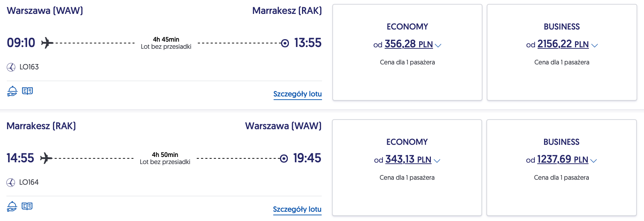Screen dimensions: 644x221
Task: Click LOT airline logo beside LO163
Action: (x=11, y=67)
